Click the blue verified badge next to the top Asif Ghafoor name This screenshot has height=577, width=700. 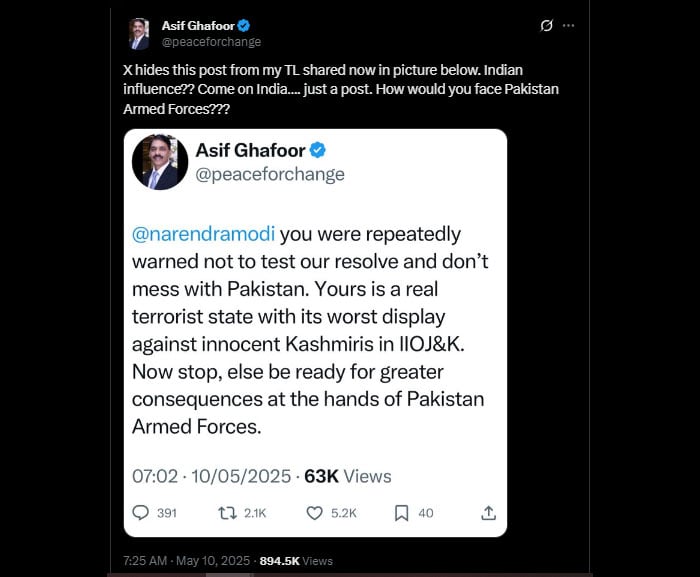(243, 26)
